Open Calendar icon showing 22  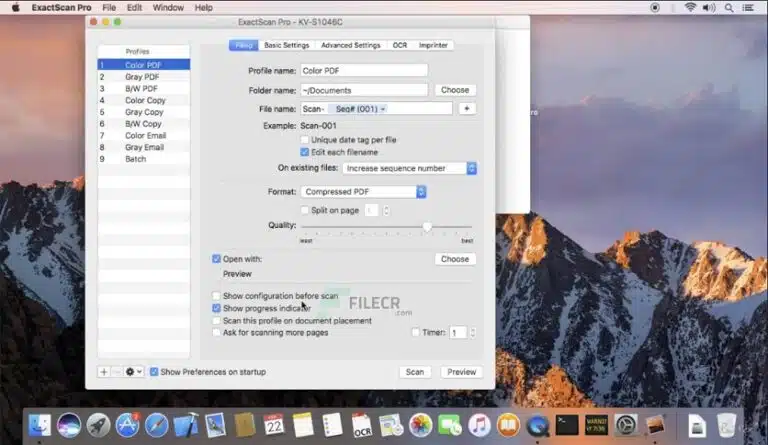(274, 424)
